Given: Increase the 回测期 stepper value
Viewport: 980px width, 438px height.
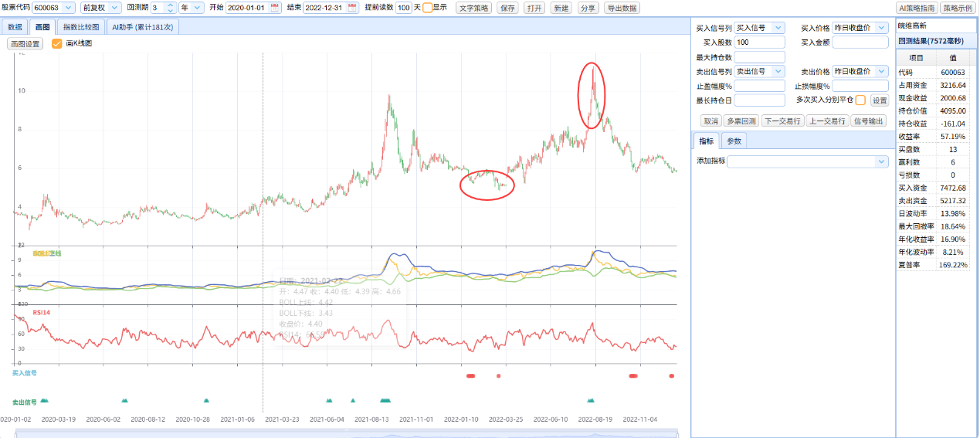Looking at the screenshot, I should 171,5.
